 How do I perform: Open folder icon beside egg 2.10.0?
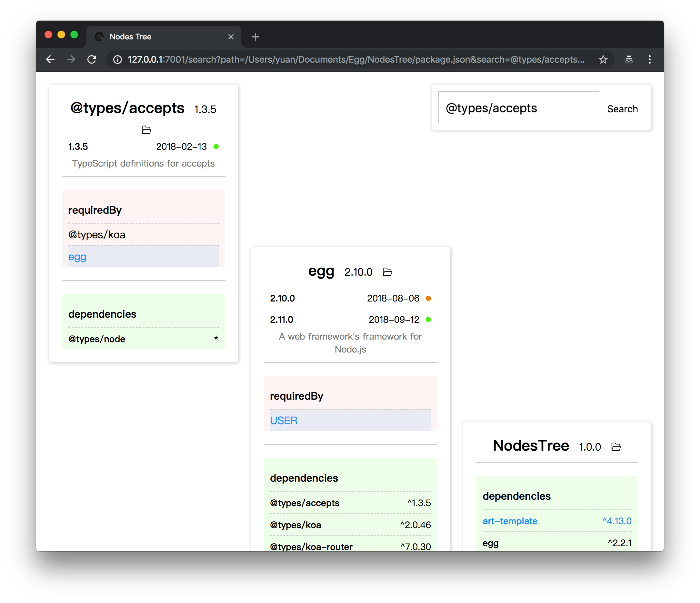tap(387, 272)
